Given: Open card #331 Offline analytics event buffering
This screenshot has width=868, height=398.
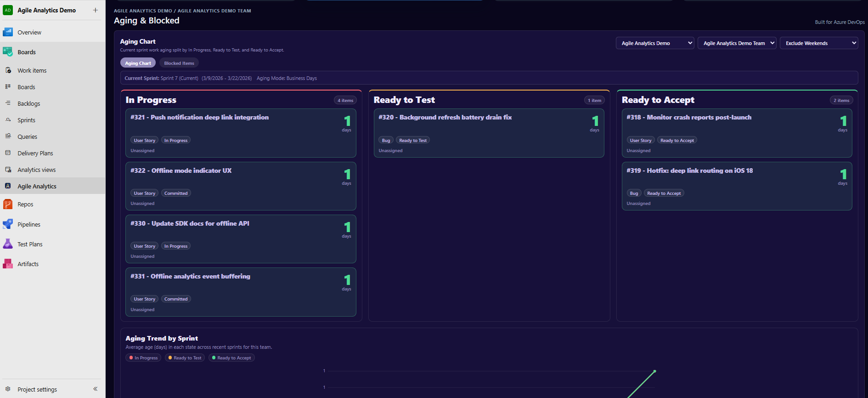Looking at the screenshot, I should [241, 292].
